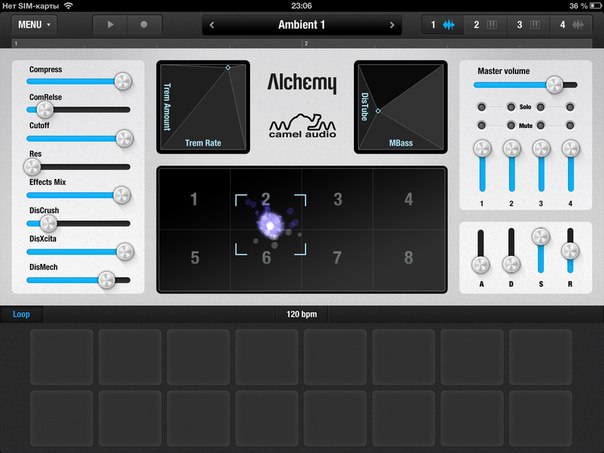The image size is (604, 453).
Task: Toggle Mute for channel 2
Action: 511,125
